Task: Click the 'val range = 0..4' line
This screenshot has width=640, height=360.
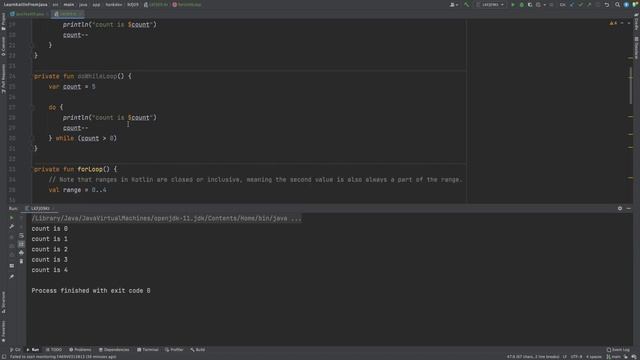Action: click(x=78, y=190)
